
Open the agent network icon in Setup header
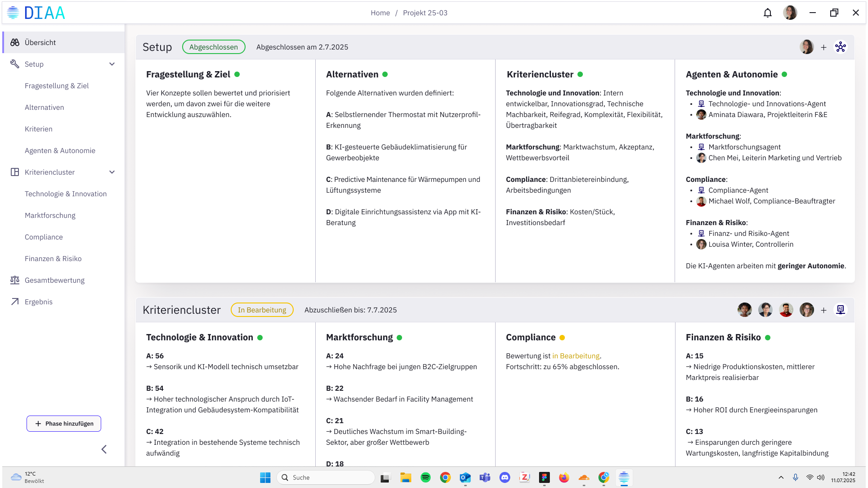coord(840,47)
